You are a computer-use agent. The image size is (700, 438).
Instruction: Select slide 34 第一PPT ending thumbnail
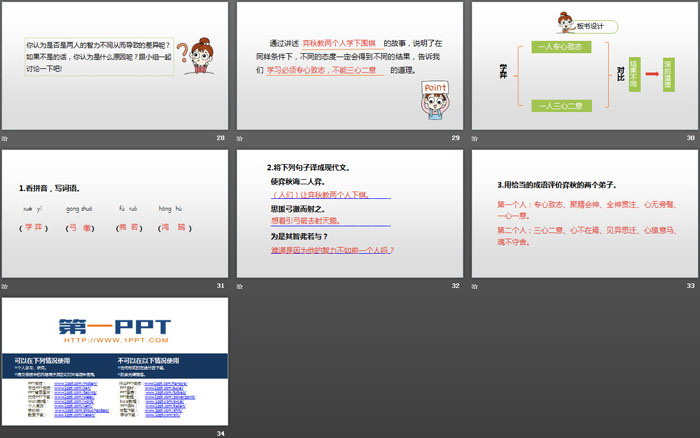pyautogui.click(x=115, y=361)
